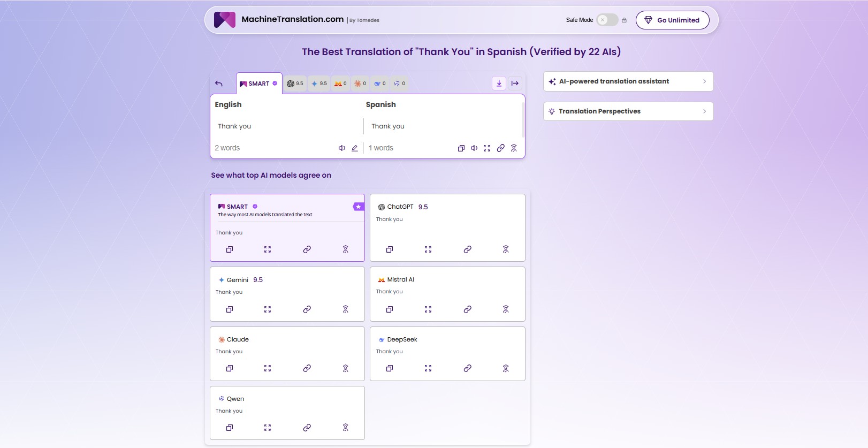Open the Claude tab
This screenshot has width=868, height=448.
(x=360, y=83)
